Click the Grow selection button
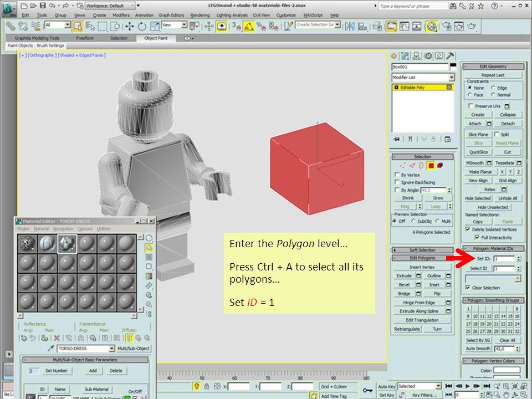 pyautogui.click(x=438, y=198)
